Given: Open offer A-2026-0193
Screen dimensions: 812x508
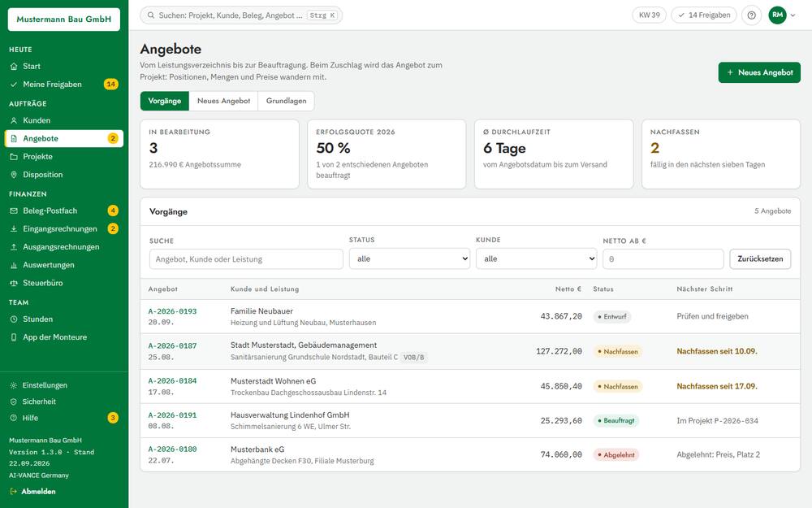Looking at the screenshot, I should coord(172,311).
